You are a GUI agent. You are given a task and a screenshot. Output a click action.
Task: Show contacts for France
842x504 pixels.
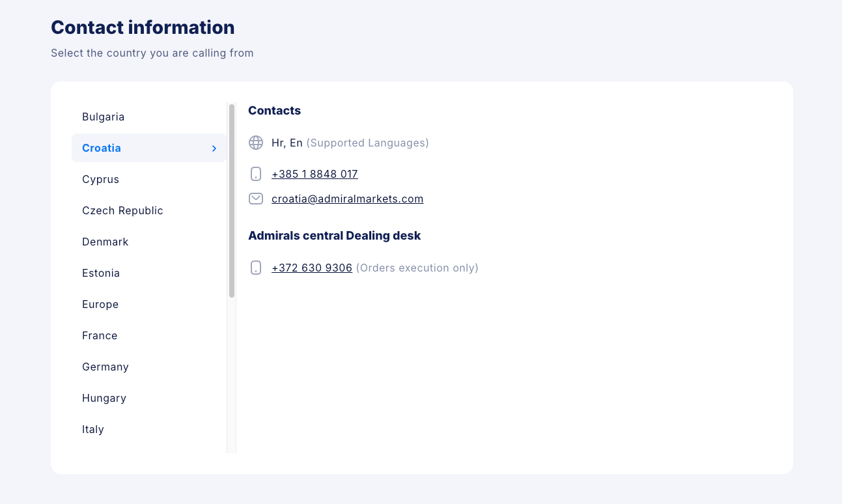click(100, 335)
